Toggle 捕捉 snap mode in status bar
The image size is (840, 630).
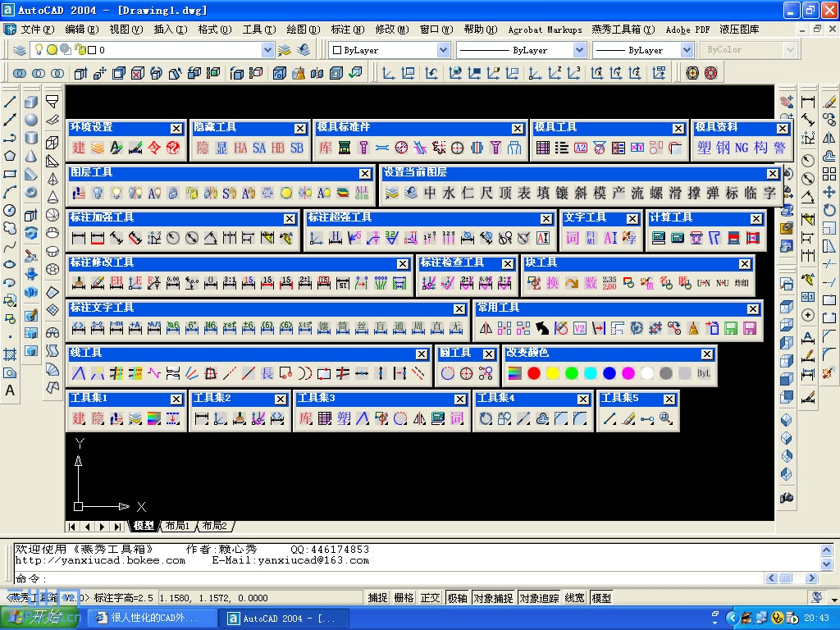[377, 598]
